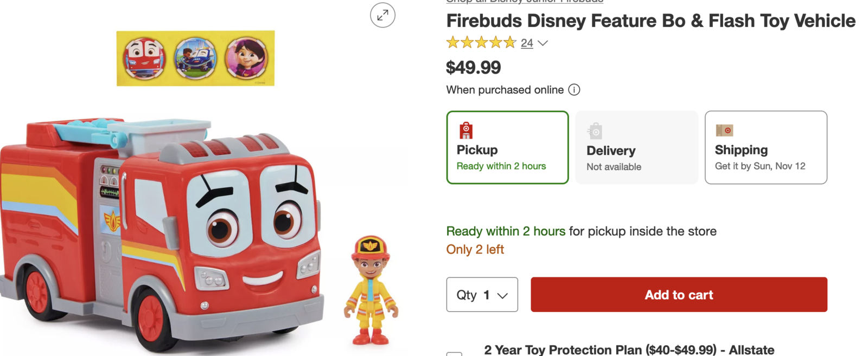Click the firefighter figure in the product photo

(371, 290)
